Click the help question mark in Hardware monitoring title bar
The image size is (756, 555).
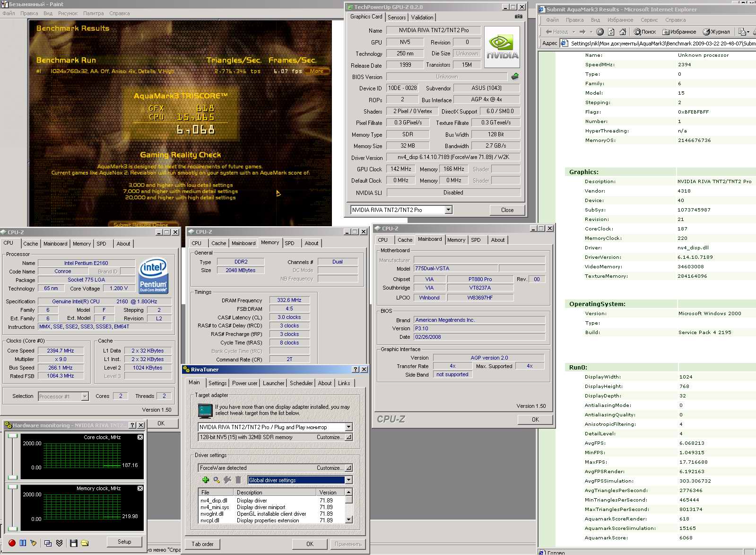click(132, 425)
